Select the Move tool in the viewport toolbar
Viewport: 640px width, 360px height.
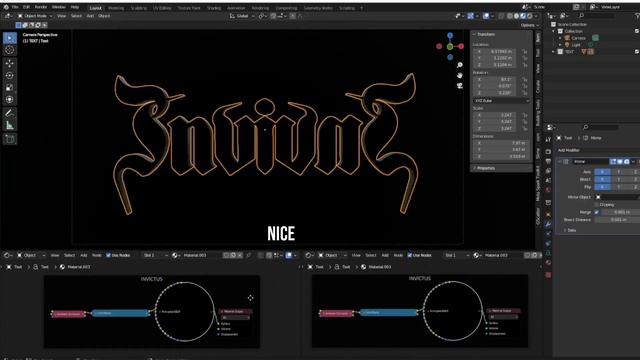click(x=10, y=64)
